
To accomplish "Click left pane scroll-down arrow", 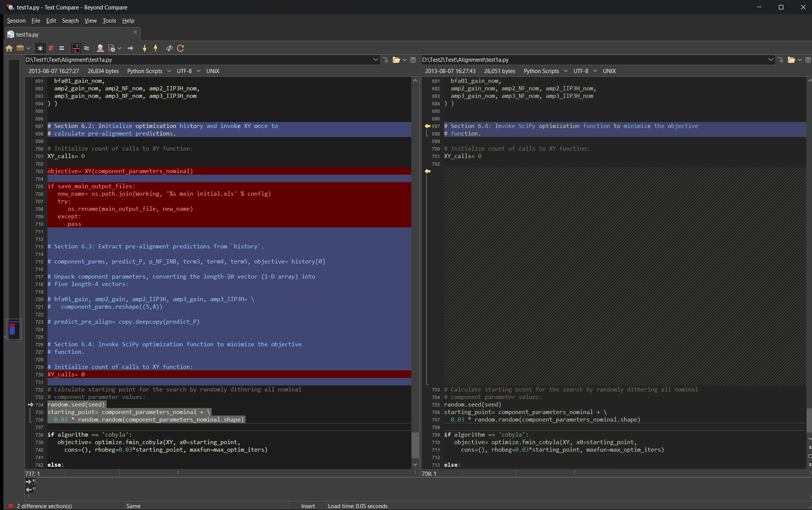I will tap(415, 465).
